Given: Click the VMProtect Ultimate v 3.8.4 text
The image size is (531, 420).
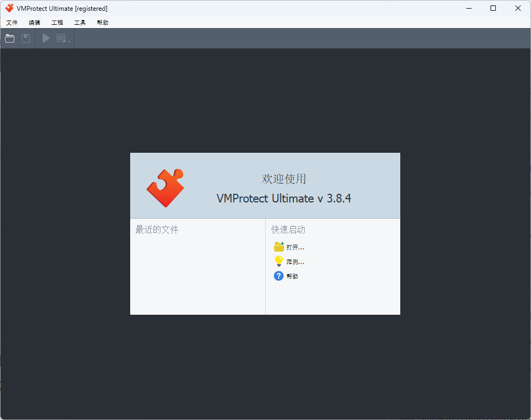Looking at the screenshot, I should pos(284,198).
